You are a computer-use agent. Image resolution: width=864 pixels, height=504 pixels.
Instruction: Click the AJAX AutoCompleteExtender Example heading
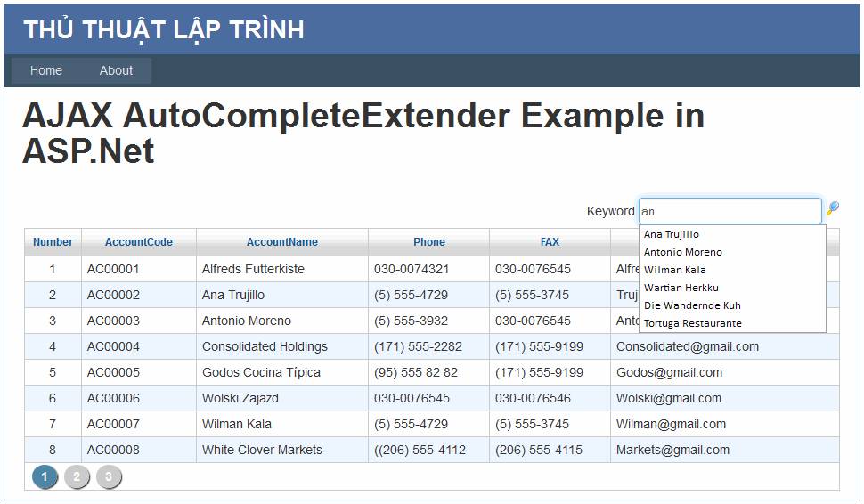click(363, 133)
